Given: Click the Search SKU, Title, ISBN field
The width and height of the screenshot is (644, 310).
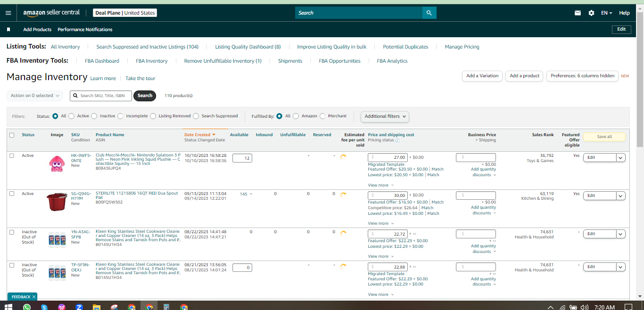Looking at the screenshot, I should [101, 96].
